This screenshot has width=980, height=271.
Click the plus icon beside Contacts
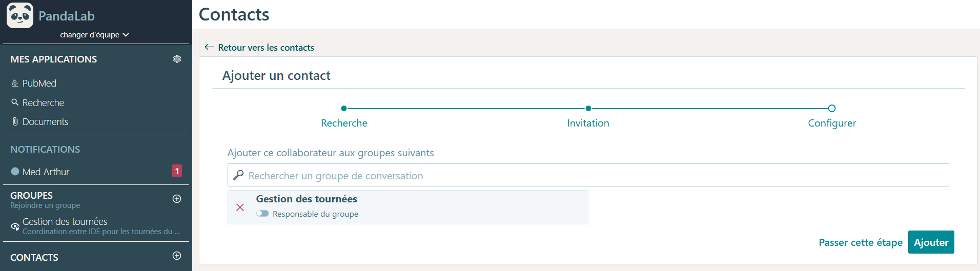tap(177, 256)
